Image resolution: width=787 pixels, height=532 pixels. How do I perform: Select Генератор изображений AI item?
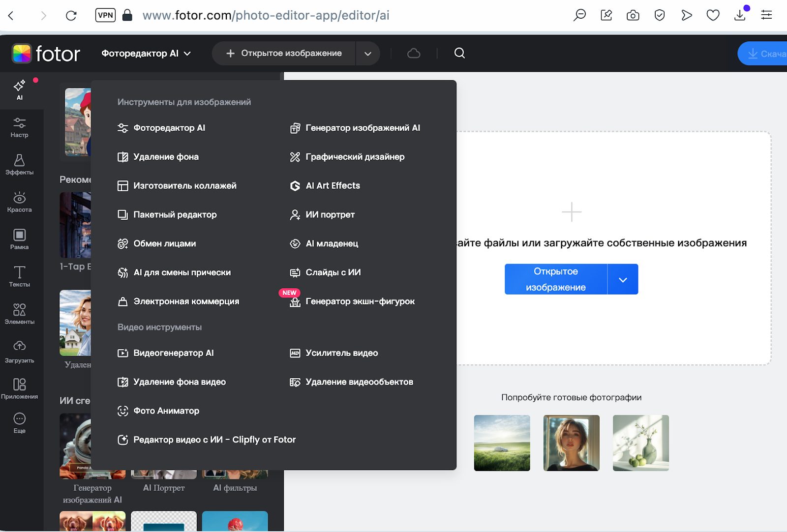pos(355,128)
